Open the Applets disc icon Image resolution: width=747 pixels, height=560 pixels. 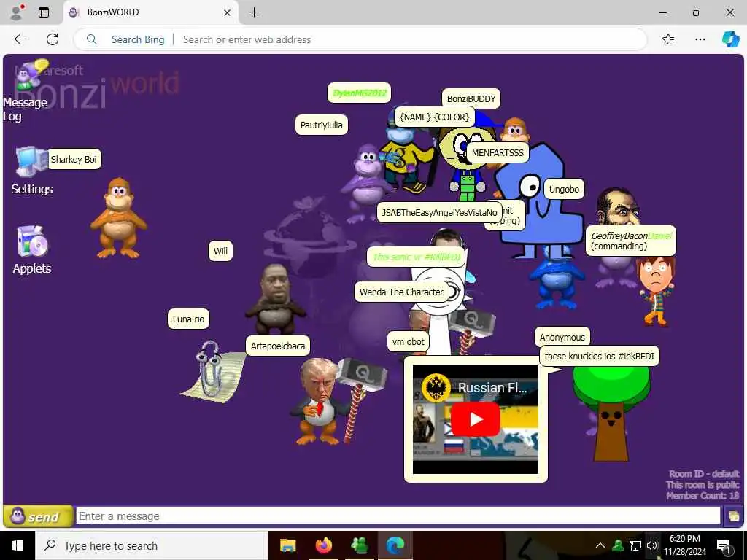pyautogui.click(x=32, y=241)
